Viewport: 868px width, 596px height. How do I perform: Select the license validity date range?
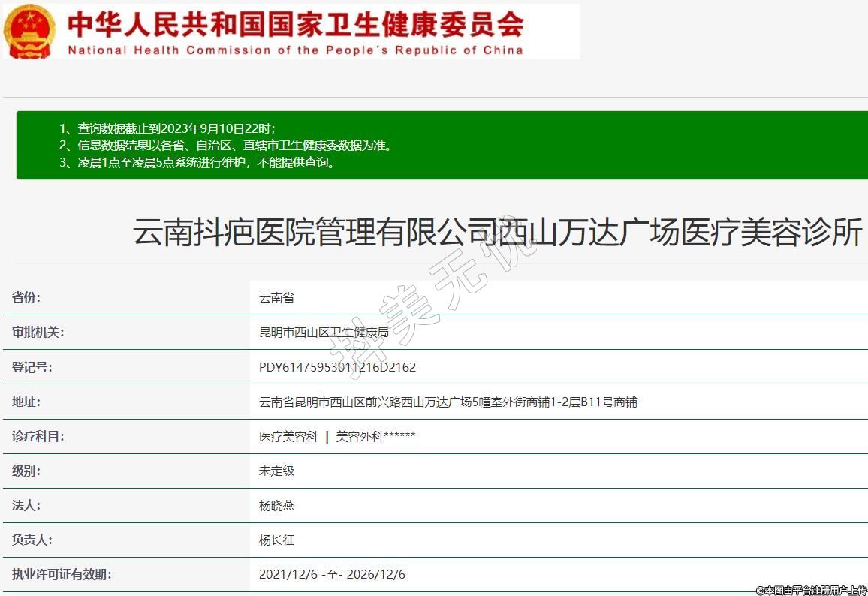[332, 574]
